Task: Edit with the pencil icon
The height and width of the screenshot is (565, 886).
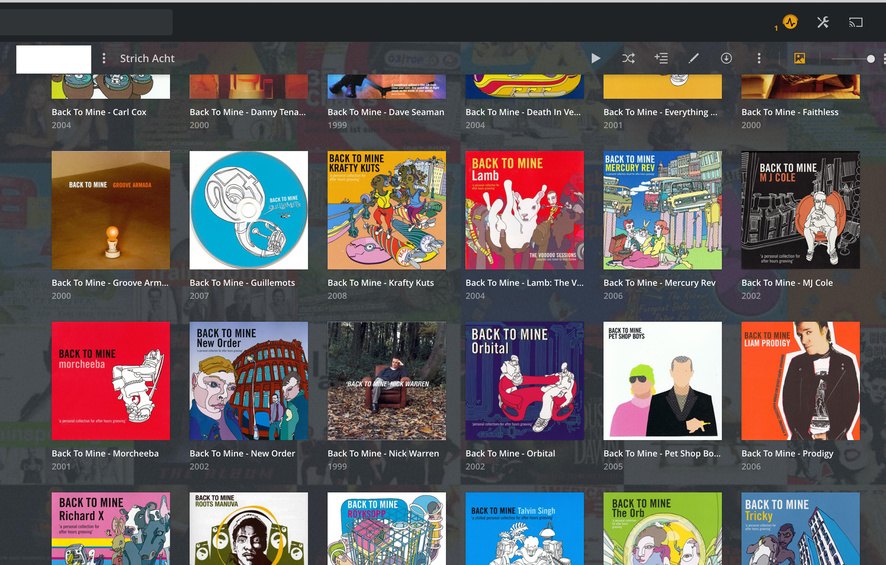Action: pyautogui.click(x=693, y=58)
